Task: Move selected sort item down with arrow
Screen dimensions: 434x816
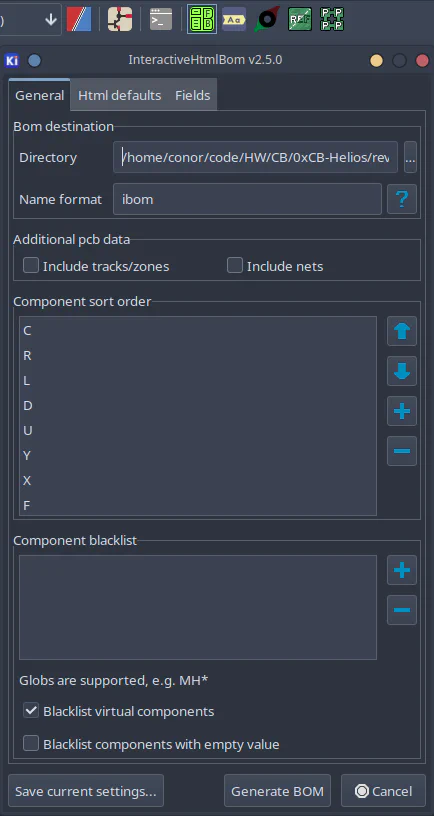Action: [x=402, y=371]
